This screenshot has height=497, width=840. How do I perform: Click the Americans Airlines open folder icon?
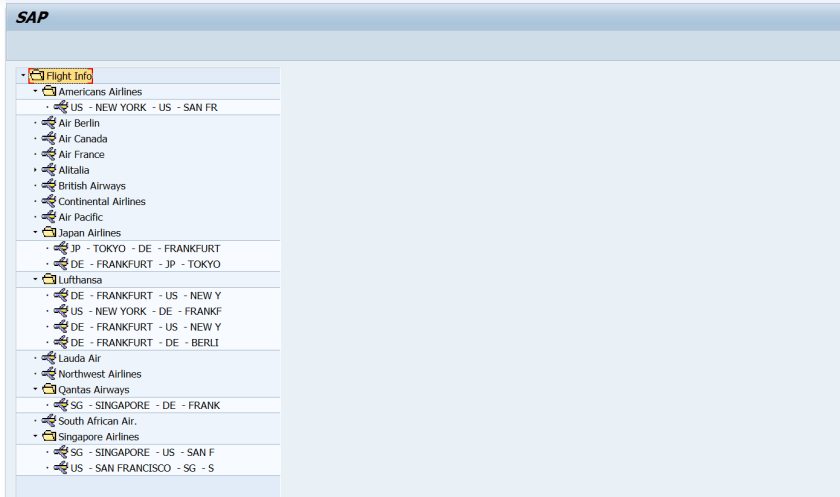click(x=49, y=91)
